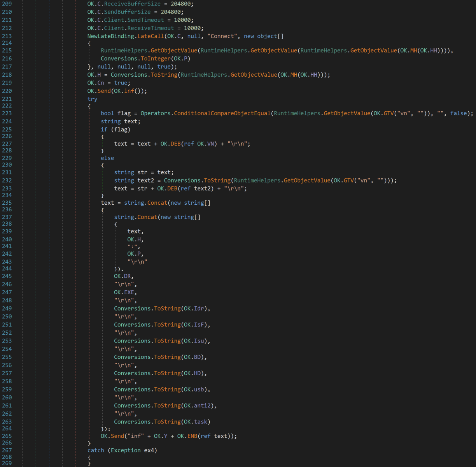Click line number 209 in the gutter

coord(7,4)
